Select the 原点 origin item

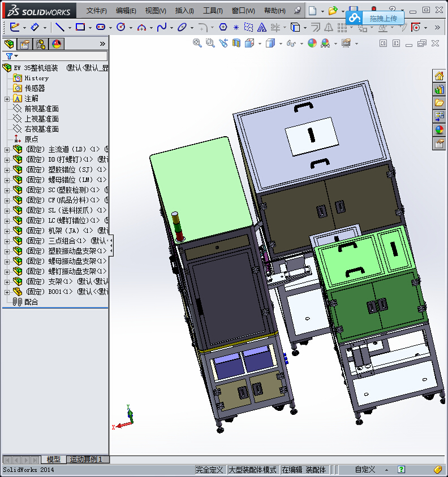31,140
